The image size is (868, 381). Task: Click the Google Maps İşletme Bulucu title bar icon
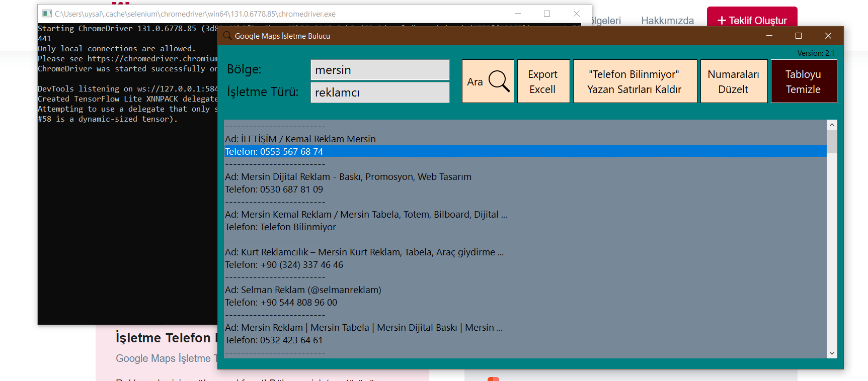point(227,36)
